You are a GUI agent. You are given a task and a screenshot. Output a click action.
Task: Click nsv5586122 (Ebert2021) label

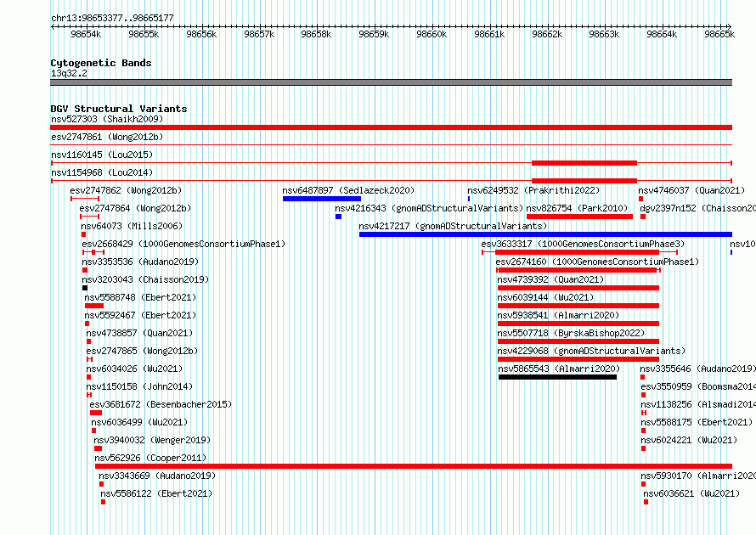(156, 493)
